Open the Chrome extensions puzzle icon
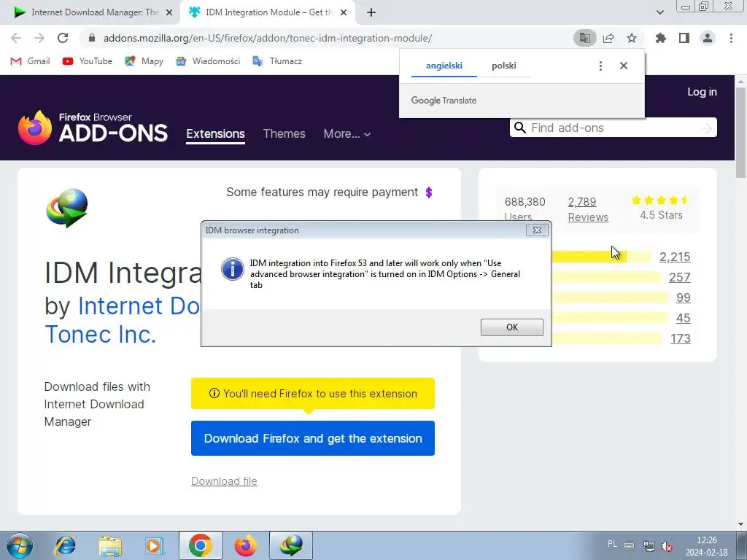The image size is (747, 560). (x=661, y=38)
